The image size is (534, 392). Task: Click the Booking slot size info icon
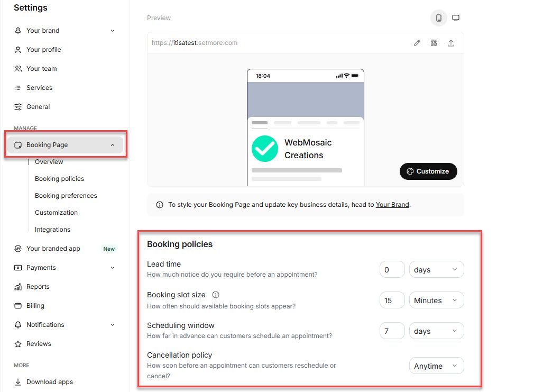pyautogui.click(x=217, y=294)
